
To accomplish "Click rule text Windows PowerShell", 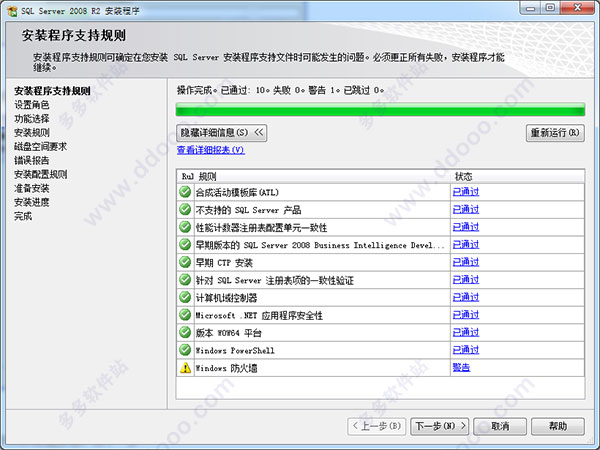I will coord(235,351).
